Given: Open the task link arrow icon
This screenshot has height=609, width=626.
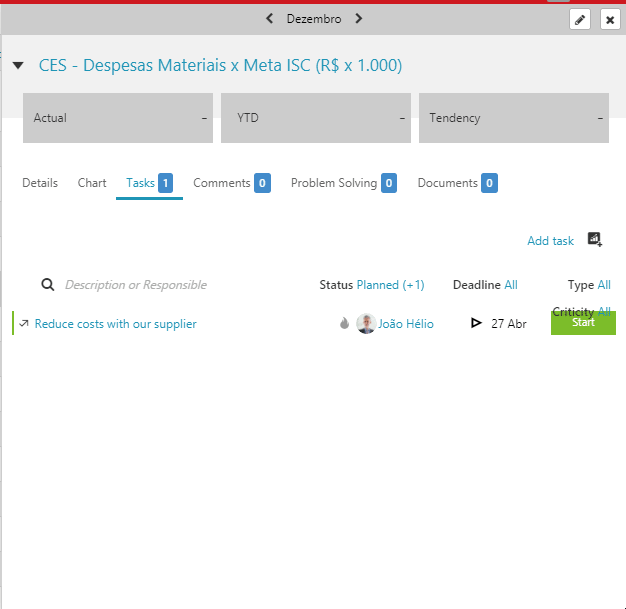Looking at the screenshot, I should click(24, 323).
